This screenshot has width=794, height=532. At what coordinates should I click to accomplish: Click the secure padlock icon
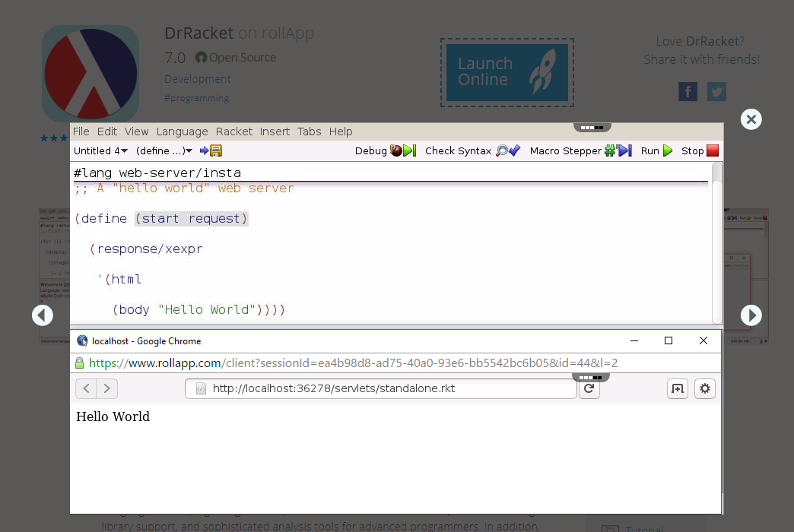pyautogui.click(x=80, y=363)
